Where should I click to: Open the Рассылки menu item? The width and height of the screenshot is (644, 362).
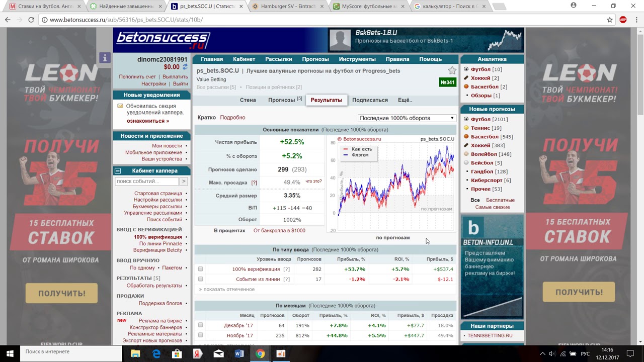[x=278, y=59]
